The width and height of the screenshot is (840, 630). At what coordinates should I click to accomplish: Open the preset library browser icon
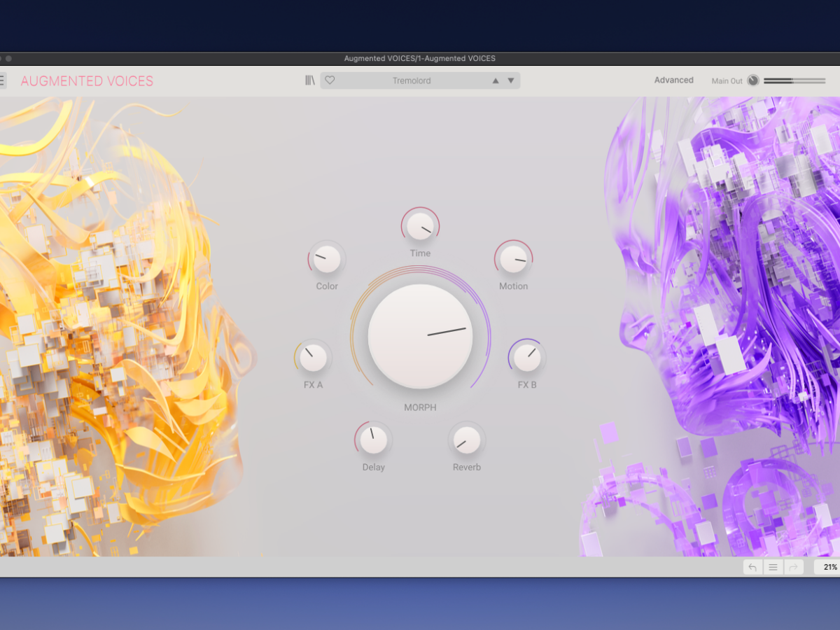coord(310,80)
